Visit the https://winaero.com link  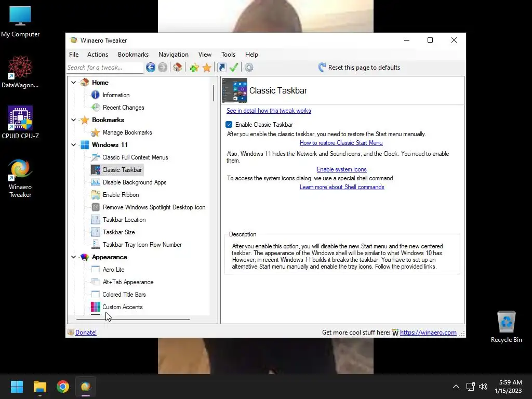point(428,332)
